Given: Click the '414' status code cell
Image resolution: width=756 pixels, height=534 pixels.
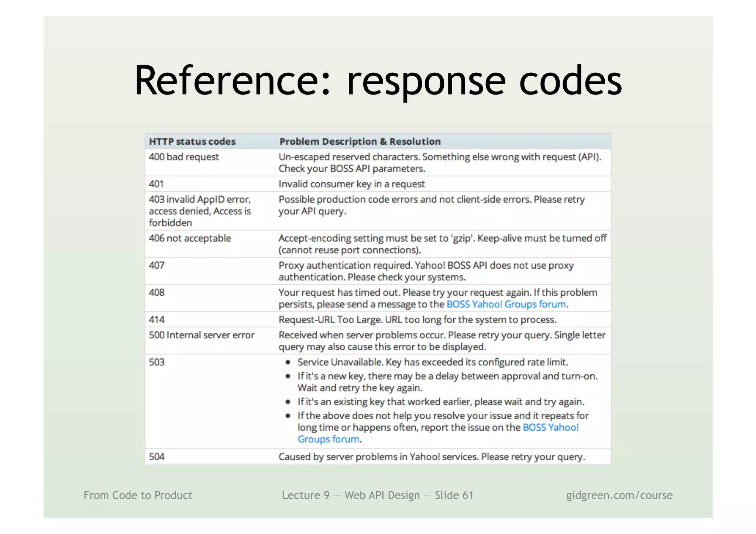Looking at the screenshot, I should (157, 320).
